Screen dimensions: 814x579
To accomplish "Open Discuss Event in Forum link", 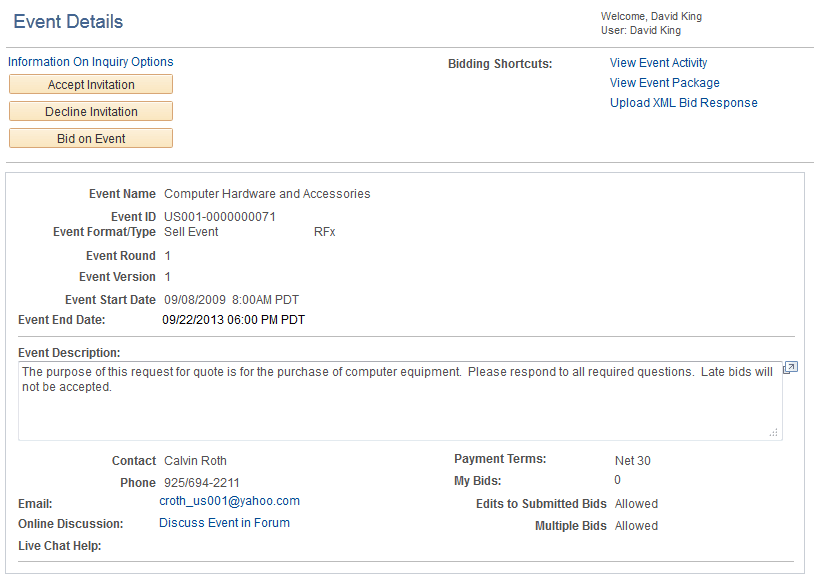I will [x=224, y=523].
